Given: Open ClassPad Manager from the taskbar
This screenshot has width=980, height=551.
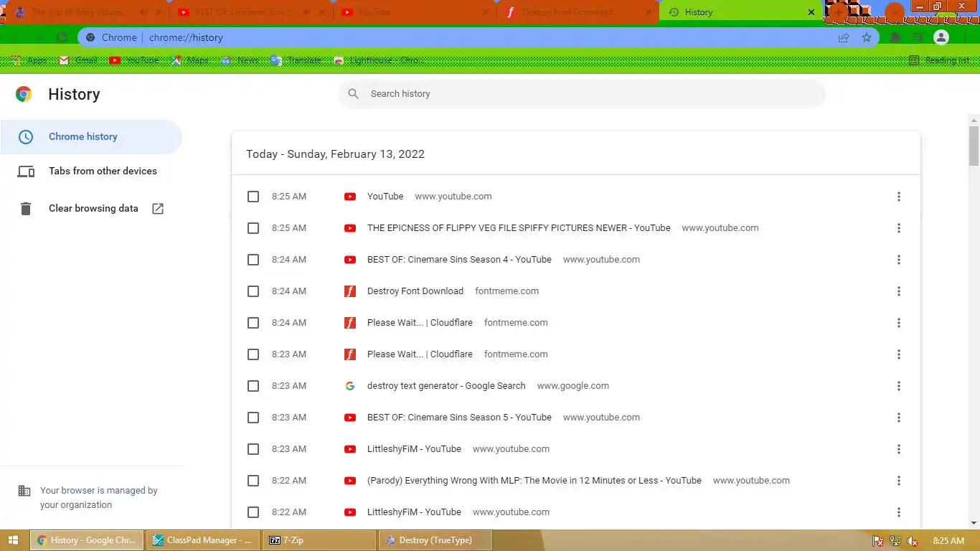Looking at the screenshot, I should pos(202,540).
